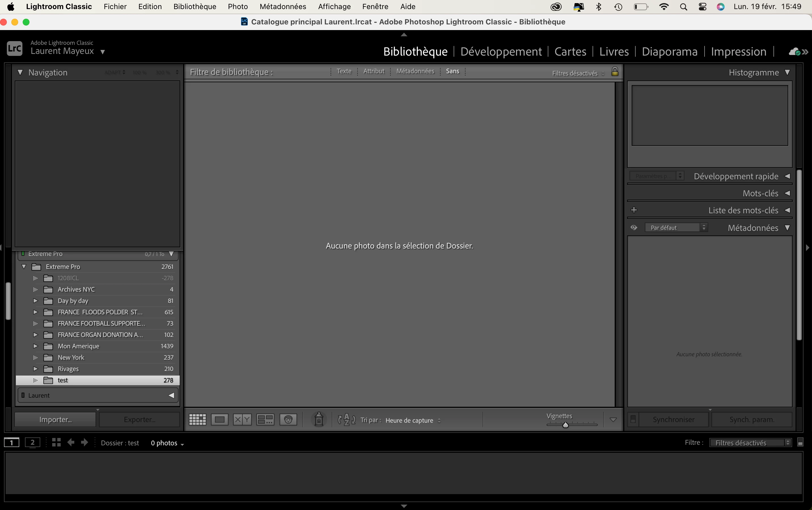
Task: Open Survey view icon
Action: [x=265, y=420]
